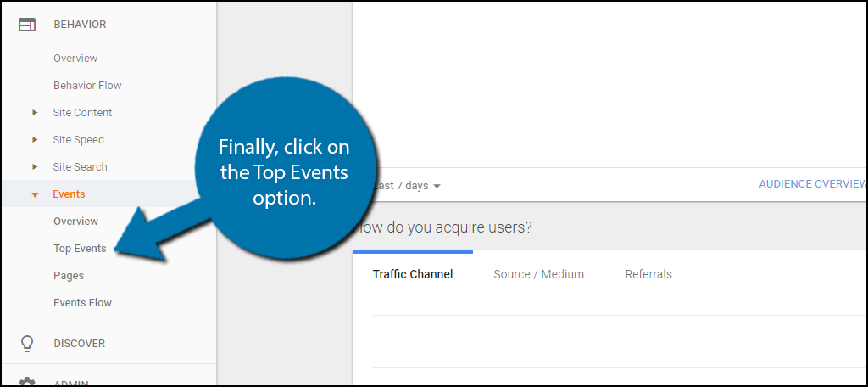Viewport: 868px width, 387px height.
Task: Expand the Site Search arrow
Action: (35, 167)
